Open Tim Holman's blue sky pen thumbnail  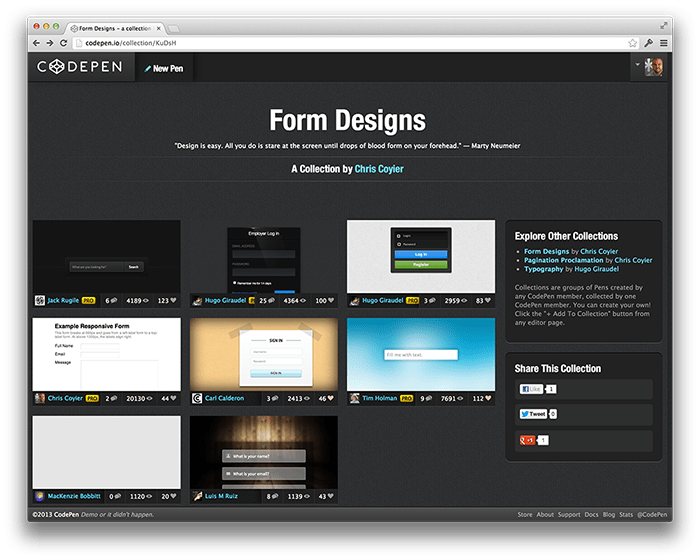(x=421, y=355)
